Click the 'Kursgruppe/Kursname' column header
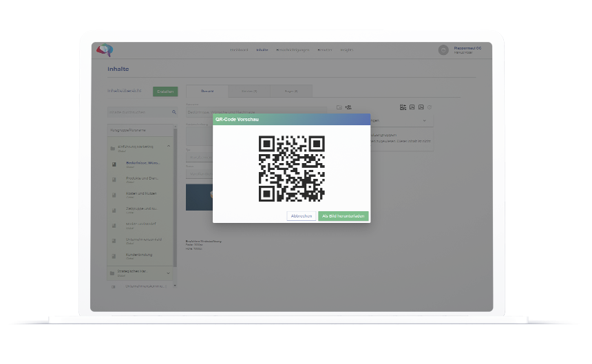 click(128, 130)
